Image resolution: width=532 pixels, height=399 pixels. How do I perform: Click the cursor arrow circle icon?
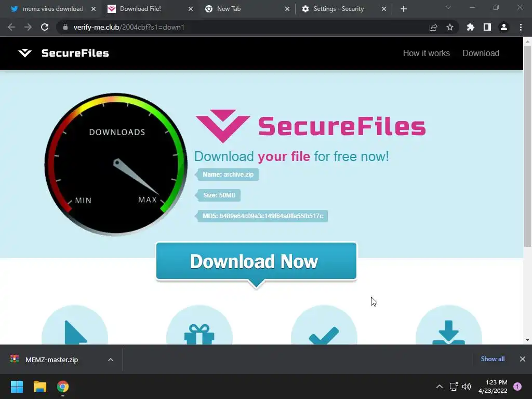pos(75,325)
